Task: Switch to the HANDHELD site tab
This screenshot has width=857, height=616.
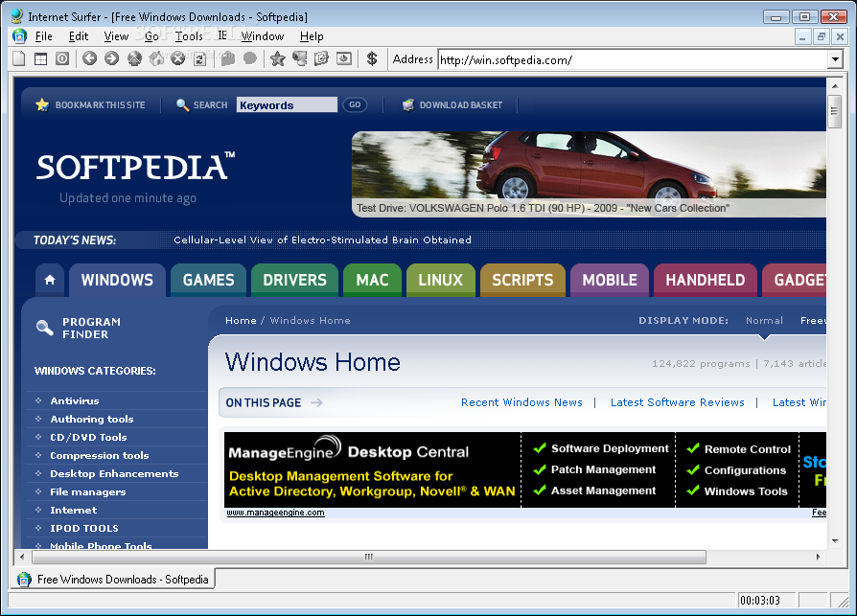Action: click(x=705, y=280)
